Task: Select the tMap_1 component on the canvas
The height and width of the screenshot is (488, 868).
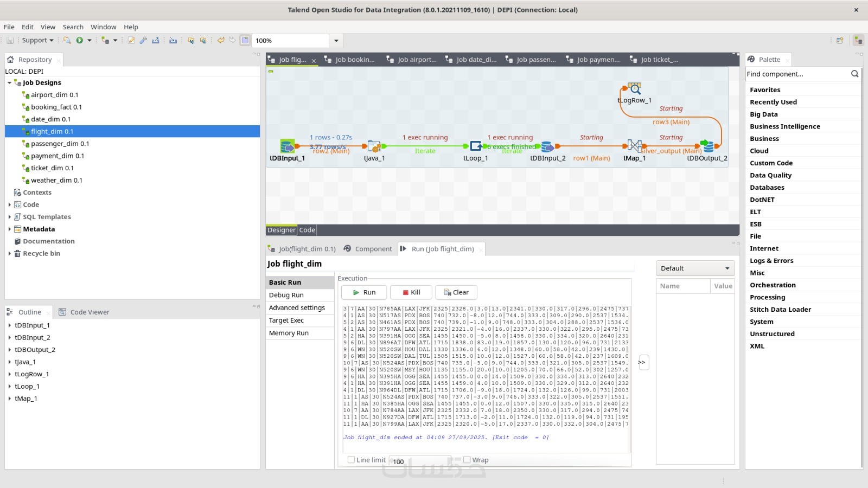Action: click(x=634, y=146)
